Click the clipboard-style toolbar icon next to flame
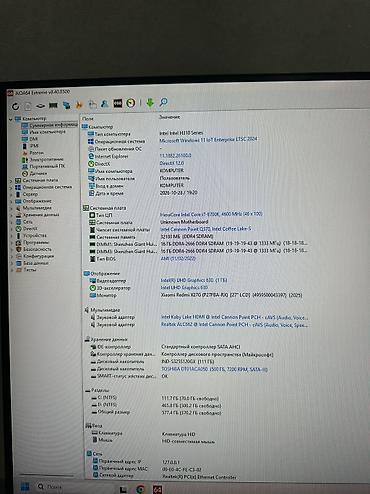The image size is (370, 494). tap(92, 104)
